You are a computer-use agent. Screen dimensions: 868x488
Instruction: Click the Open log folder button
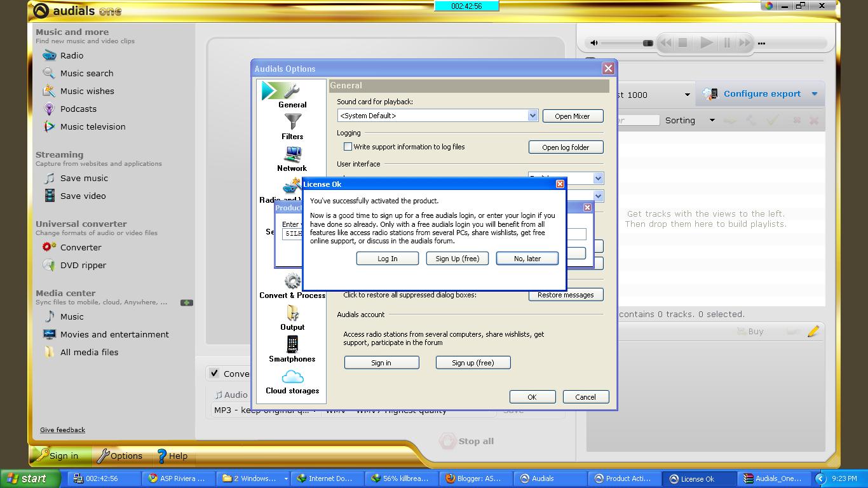point(566,147)
